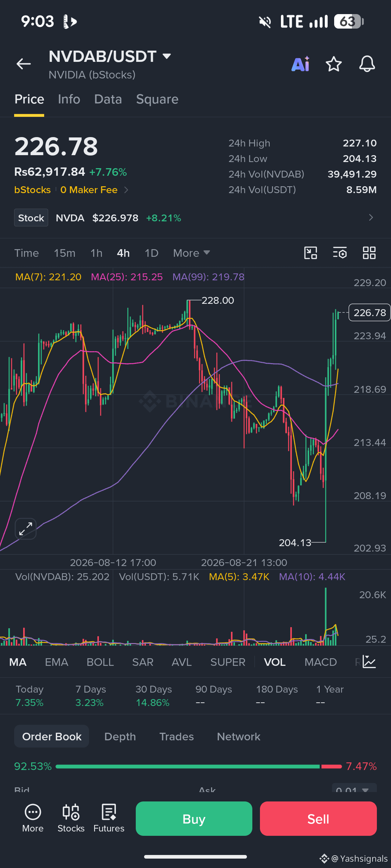Viewport: 391px width, 868px height.
Task: Toggle the MA indicator
Action: tap(18, 662)
